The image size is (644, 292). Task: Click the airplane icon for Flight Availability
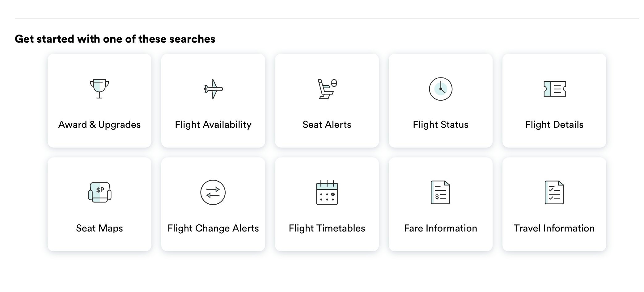[213, 89]
